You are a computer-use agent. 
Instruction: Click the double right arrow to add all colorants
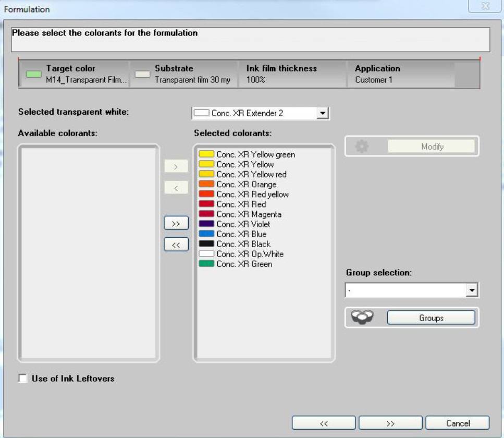[x=175, y=222]
